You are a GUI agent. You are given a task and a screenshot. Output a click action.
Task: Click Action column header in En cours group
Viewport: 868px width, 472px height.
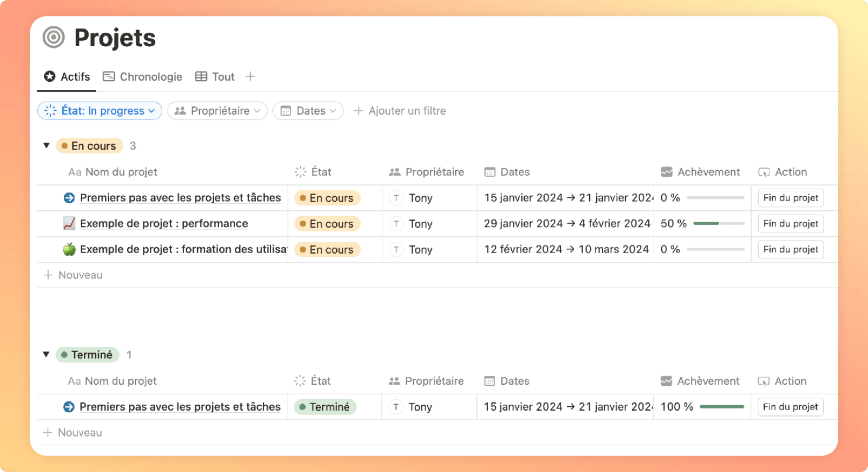[783, 172]
